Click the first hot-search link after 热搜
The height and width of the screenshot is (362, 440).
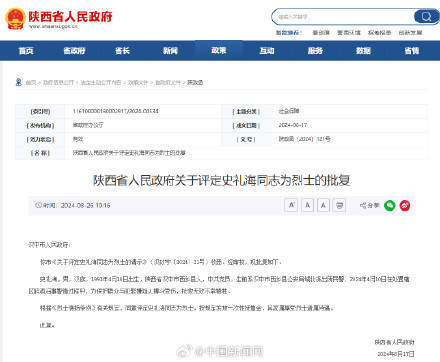click(321, 33)
